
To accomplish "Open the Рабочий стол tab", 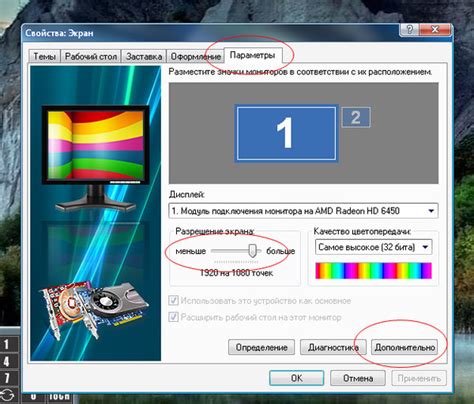I will coord(91,56).
